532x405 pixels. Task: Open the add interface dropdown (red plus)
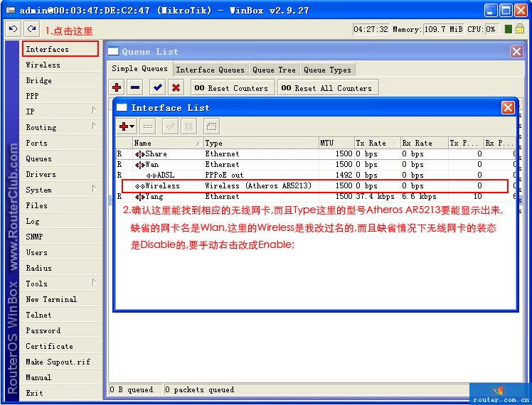coord(127,126)
